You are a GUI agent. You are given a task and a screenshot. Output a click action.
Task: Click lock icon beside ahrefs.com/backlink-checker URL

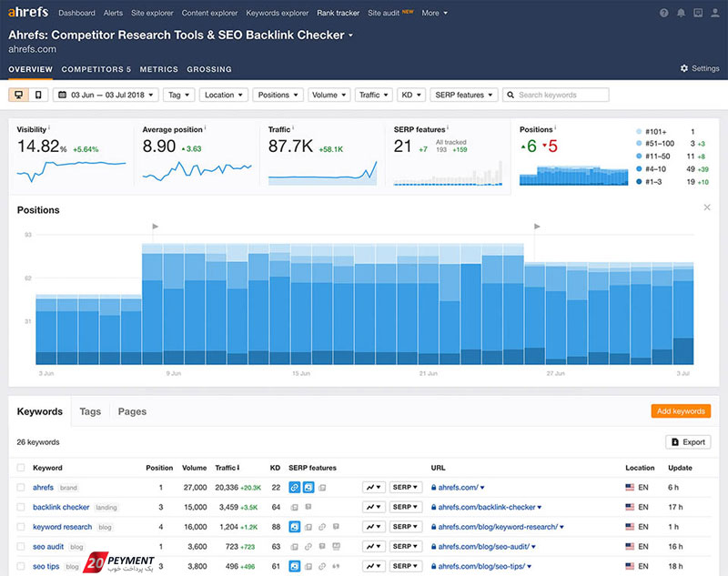[x=433, y=507]
